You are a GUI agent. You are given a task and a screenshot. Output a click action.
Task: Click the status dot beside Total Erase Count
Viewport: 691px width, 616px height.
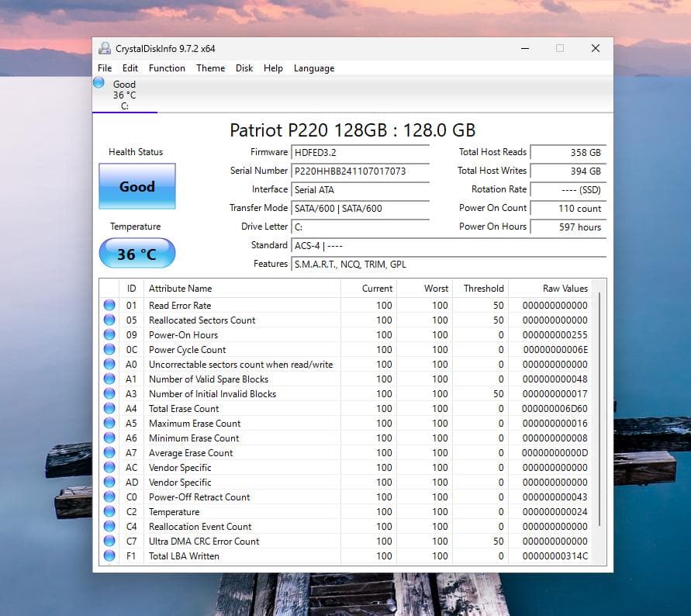pos(109,408)
